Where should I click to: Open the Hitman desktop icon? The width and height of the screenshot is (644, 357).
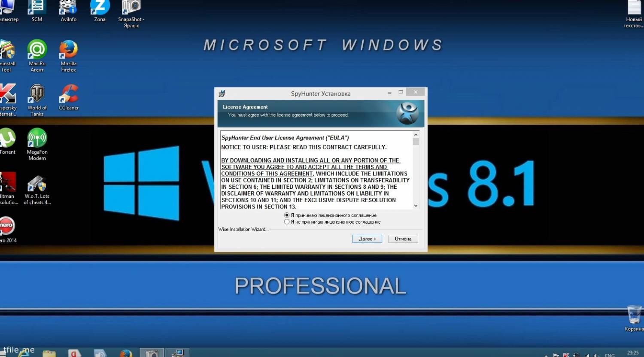tap(8, 188)
